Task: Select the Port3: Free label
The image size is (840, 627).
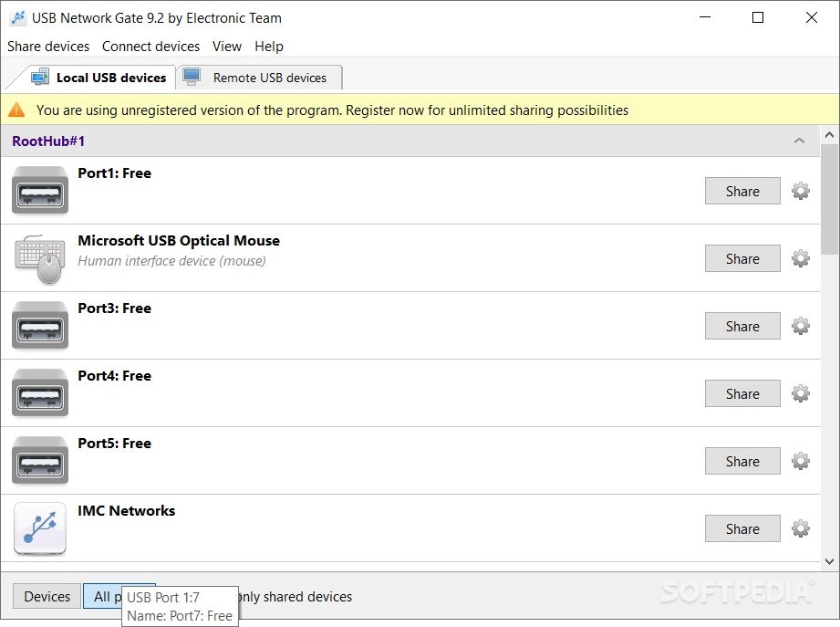Action: 115,308
